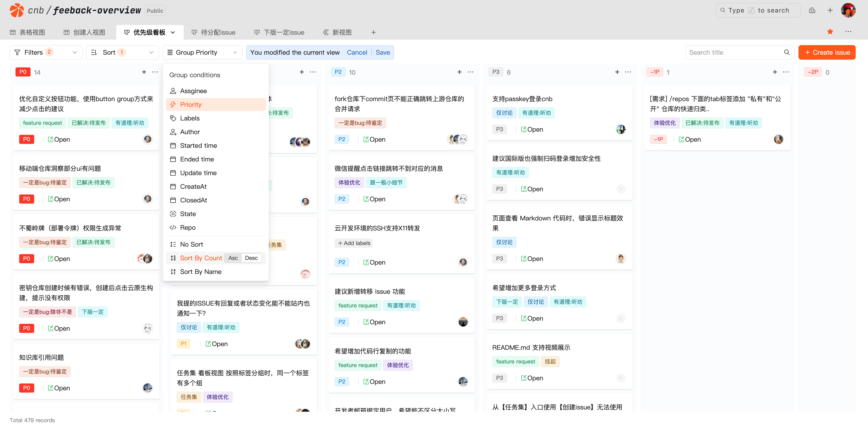Select the No Sort option
Screen dimensions: 868x429
[191, 244]
